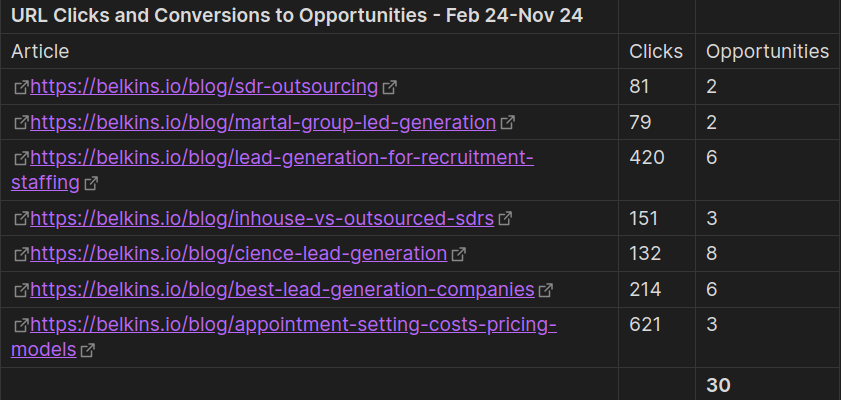The width and height of the screenshot is (841, 400).
Task: Click external icon after the sdr-outsourcing link
Action: pyautogui.click(x=390, y=88)
